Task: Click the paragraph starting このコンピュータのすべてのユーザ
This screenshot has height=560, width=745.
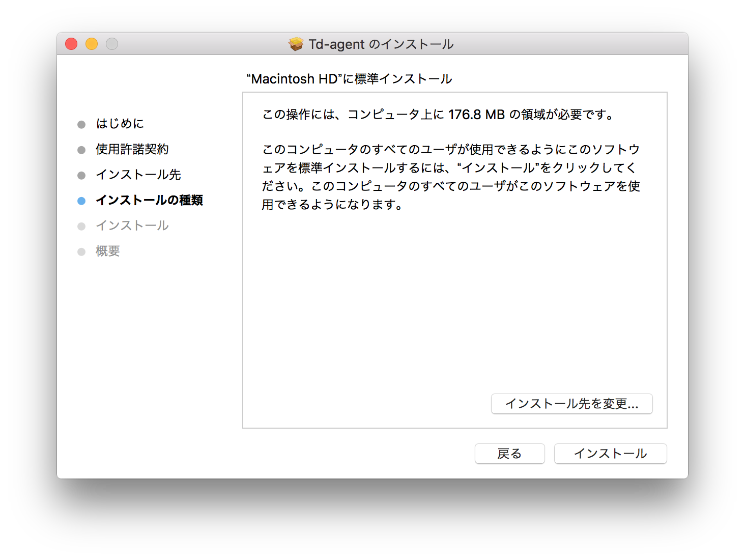Action: (x=451, y=177)
